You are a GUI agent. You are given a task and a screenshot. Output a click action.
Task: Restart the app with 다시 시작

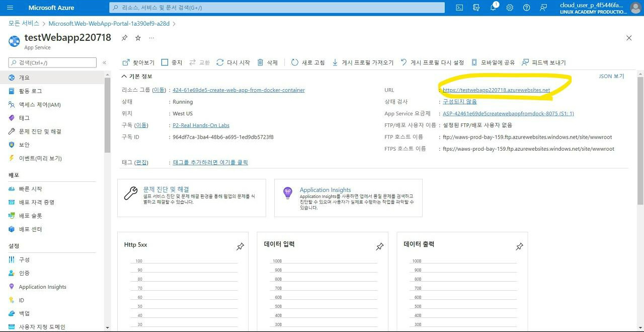pyautogui.click(x=234, y=62)
